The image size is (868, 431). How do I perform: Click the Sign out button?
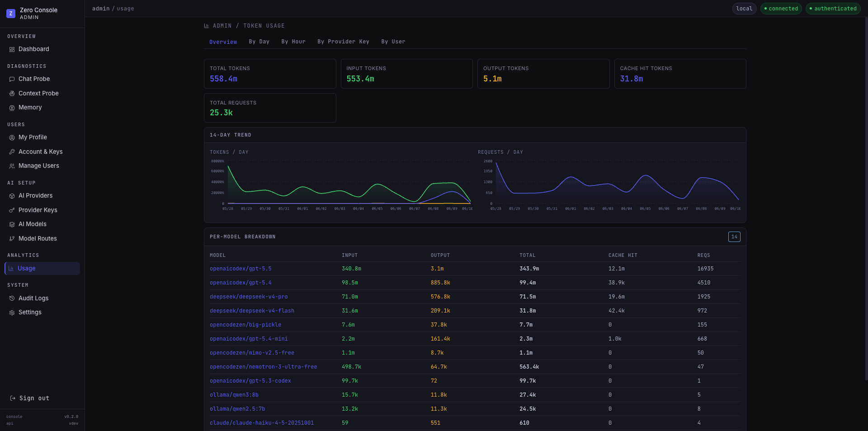[x=30, y=398]
